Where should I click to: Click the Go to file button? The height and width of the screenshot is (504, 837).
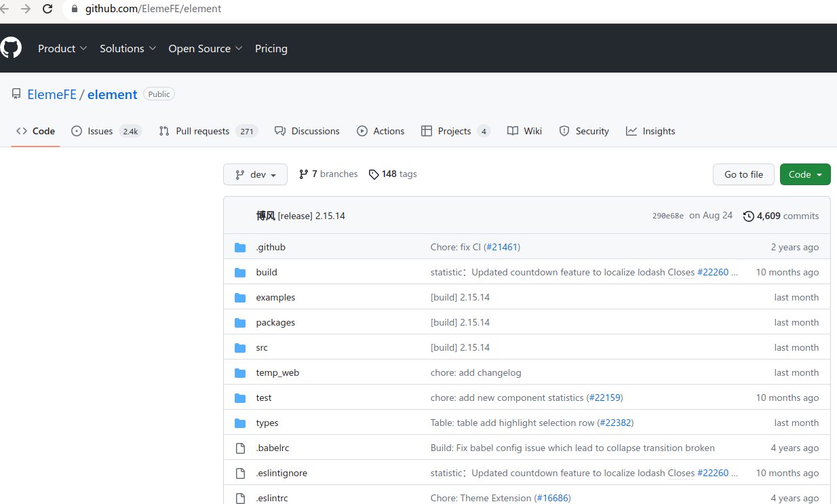[743, 174]
